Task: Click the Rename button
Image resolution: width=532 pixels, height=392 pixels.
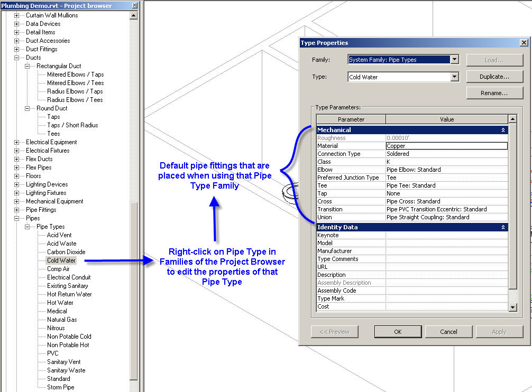Action: (x=494, y=93)
